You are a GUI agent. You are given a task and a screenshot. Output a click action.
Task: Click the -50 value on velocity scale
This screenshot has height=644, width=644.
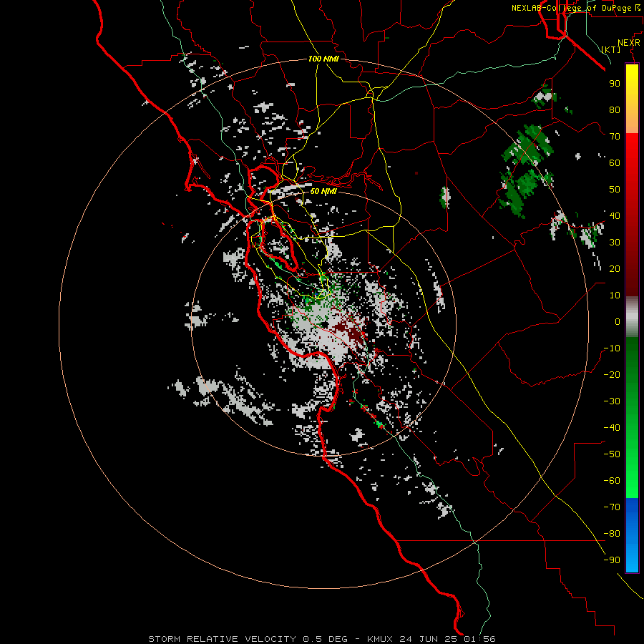pyautogui.click(x=612, y=454)
